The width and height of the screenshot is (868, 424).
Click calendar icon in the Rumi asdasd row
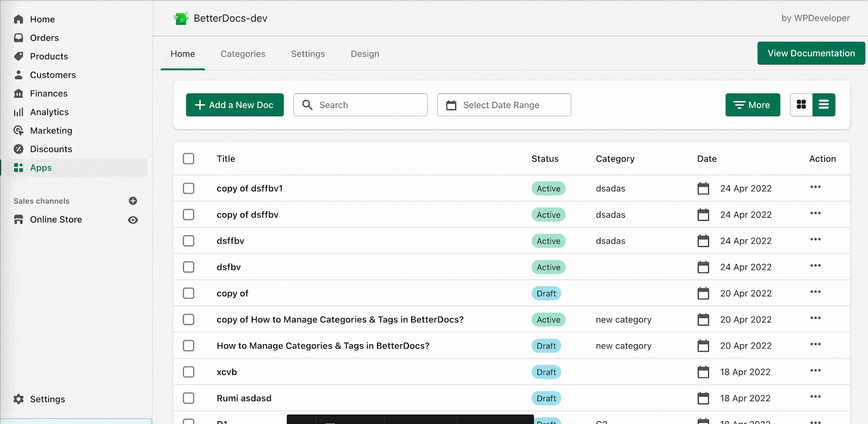coord(703,398)
